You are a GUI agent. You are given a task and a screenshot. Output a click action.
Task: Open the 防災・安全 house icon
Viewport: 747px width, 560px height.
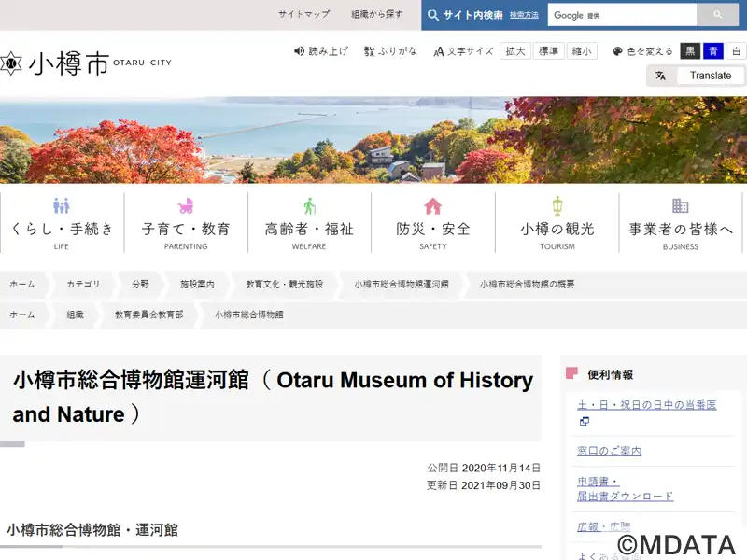coord(433,205)
